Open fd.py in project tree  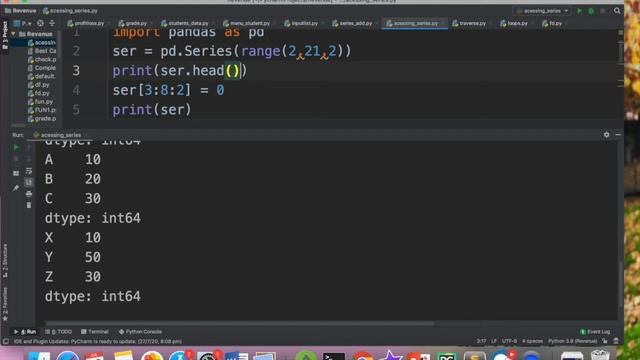click(38, 93)
